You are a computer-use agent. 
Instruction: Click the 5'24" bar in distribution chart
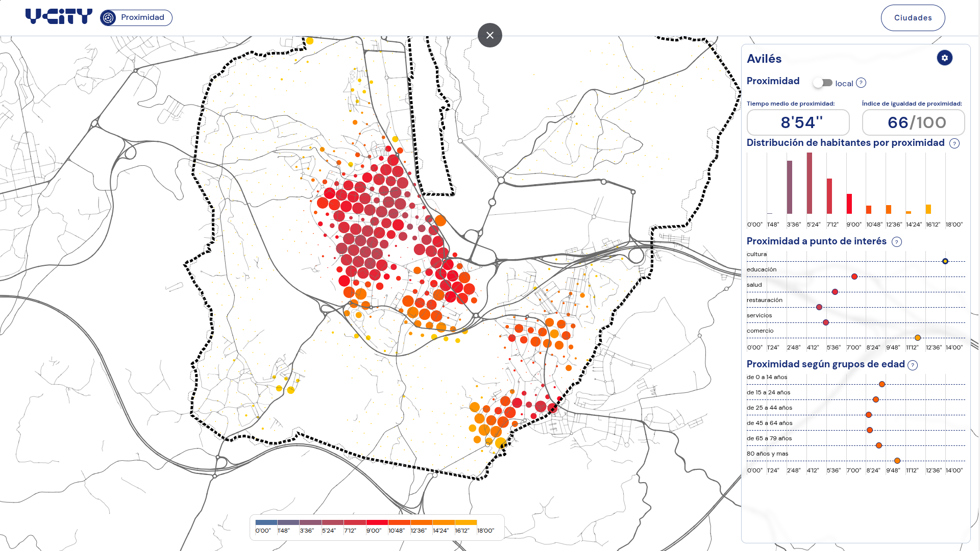[x=810, y=183]
